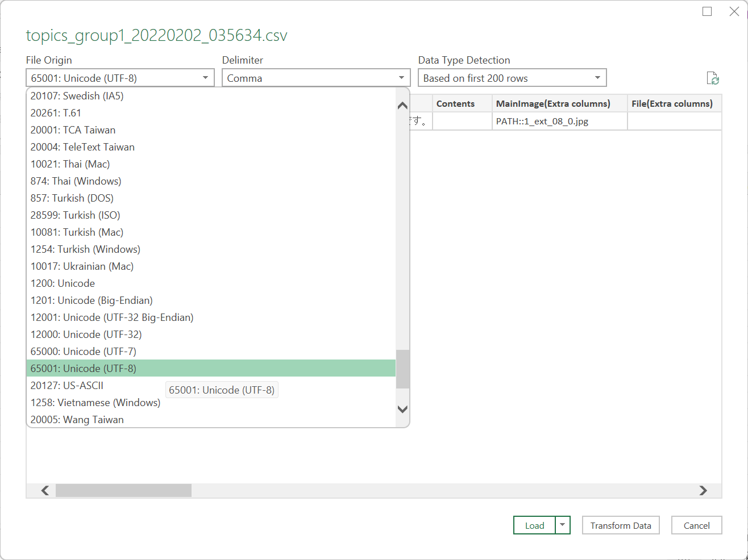Click the Transform Data button
The width and height of the screenshot is (748, 560).
[x=621, y=525]
